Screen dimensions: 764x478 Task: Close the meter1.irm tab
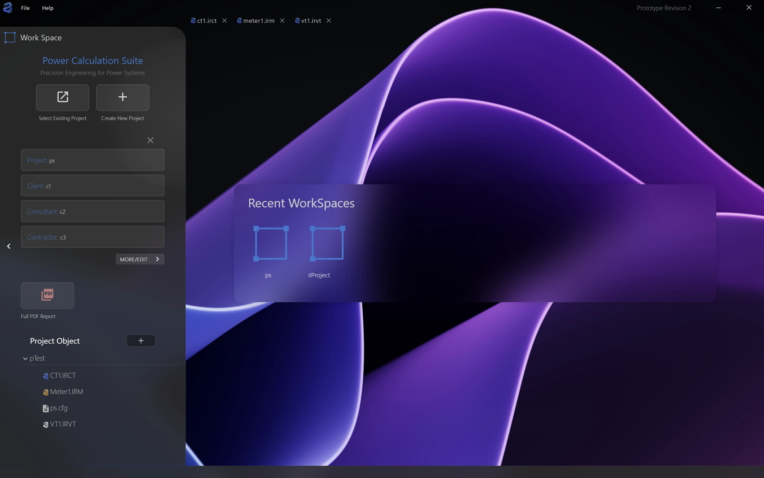tap(282, 20)
